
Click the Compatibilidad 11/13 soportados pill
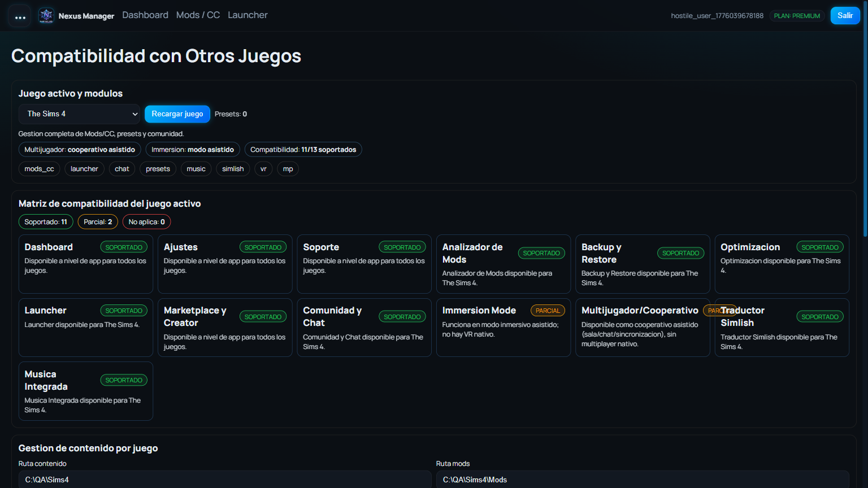click(303, 150)
